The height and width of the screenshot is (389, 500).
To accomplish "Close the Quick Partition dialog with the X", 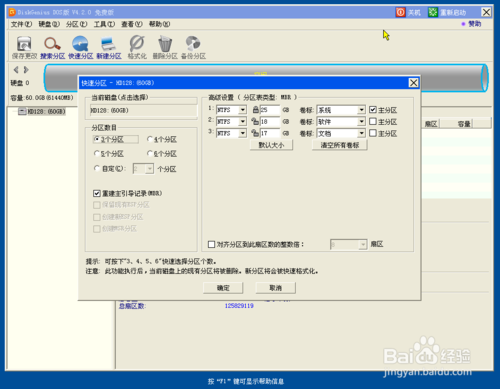I will click(413, 83).
